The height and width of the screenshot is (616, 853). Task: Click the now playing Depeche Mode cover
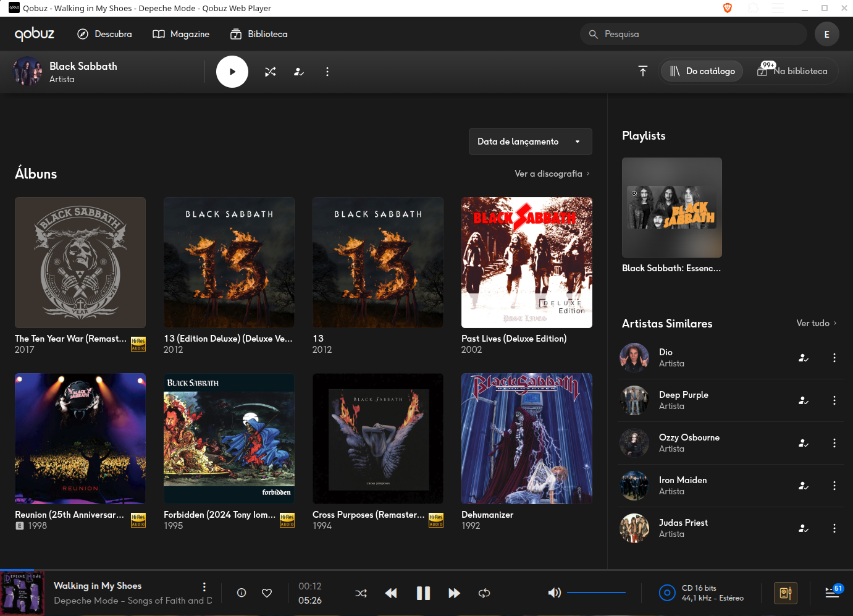pyautogui.click(x=22, y=593)
